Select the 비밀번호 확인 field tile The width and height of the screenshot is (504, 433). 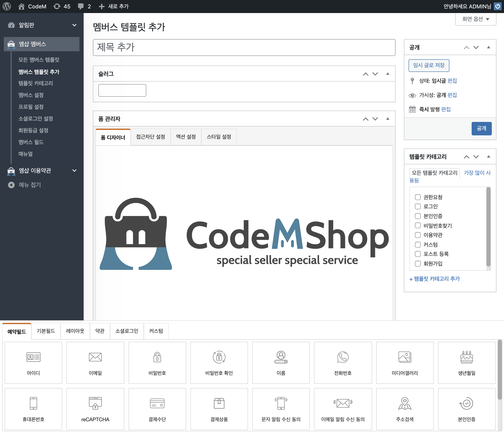tap(219, 363)
